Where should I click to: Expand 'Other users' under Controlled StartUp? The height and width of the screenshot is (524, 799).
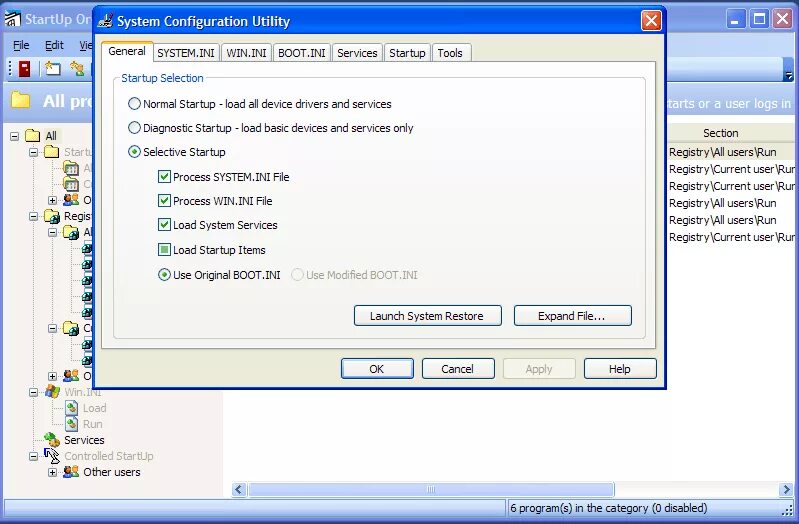[x=52, y=472]
